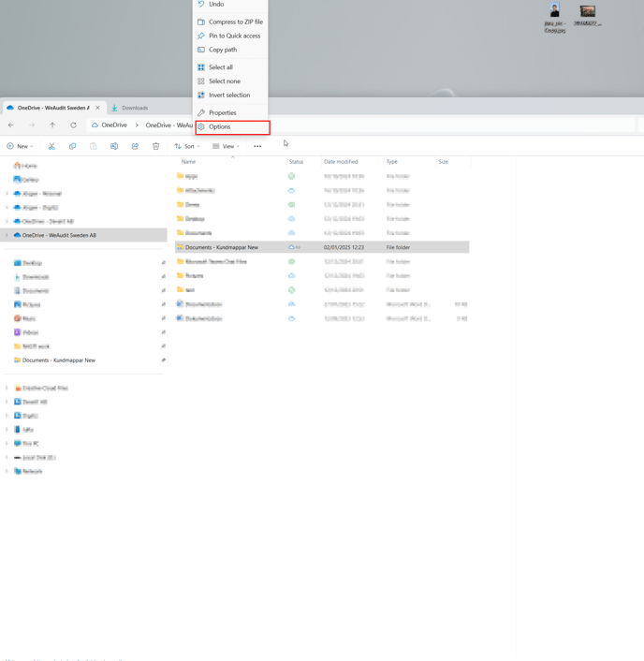Viewport: 644px width, 661px height.
Task: Choose Options from the menu
Action: (x=220, y=126)
